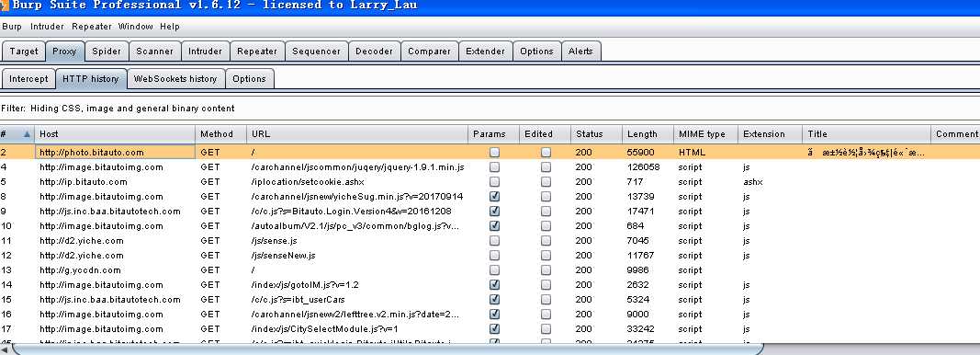Switch to the Proxy tab
Screen dimensions: 980x355
pyautogui.click(x=64, y=52)
